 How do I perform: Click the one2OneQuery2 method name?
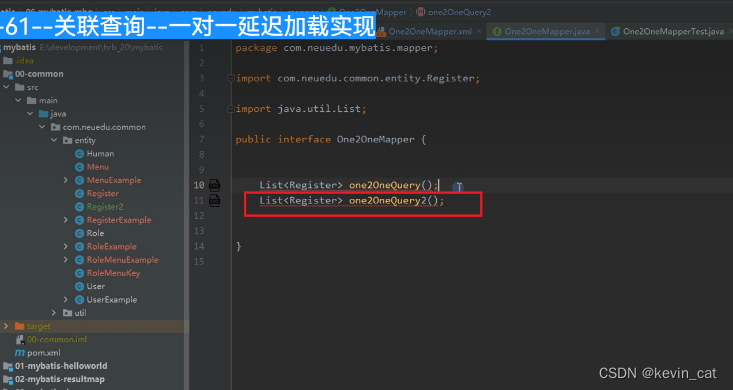tap(388, 201)
